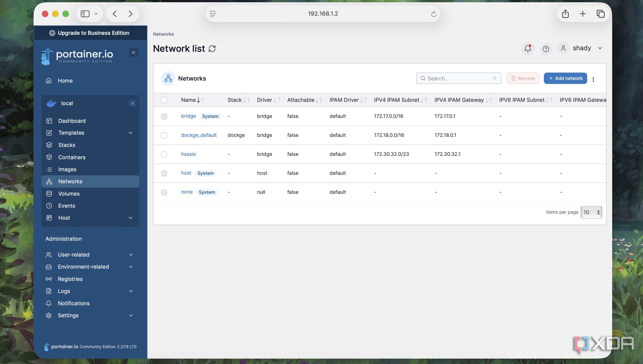This screenshot has height=364, width=643.
Task: Go forward with Safari forward arrow
Action: [x=131, y=14]
